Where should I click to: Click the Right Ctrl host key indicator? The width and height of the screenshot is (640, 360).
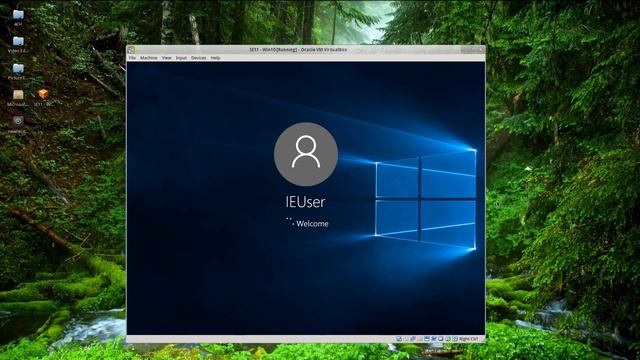469,339
